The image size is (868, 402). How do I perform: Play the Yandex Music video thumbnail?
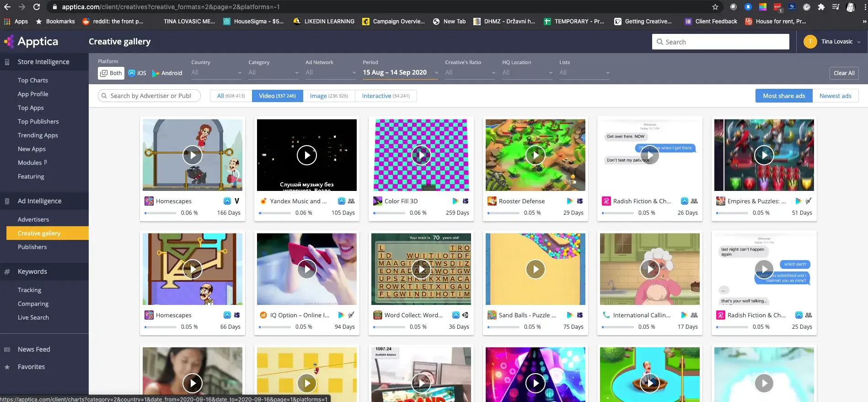pyautogui.click(x=307, y=155)
